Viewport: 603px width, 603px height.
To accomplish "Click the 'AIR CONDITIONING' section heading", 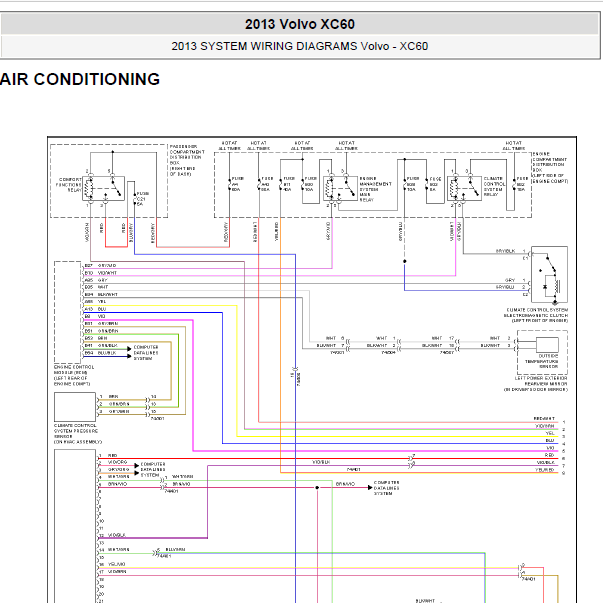I will point(80,79).
